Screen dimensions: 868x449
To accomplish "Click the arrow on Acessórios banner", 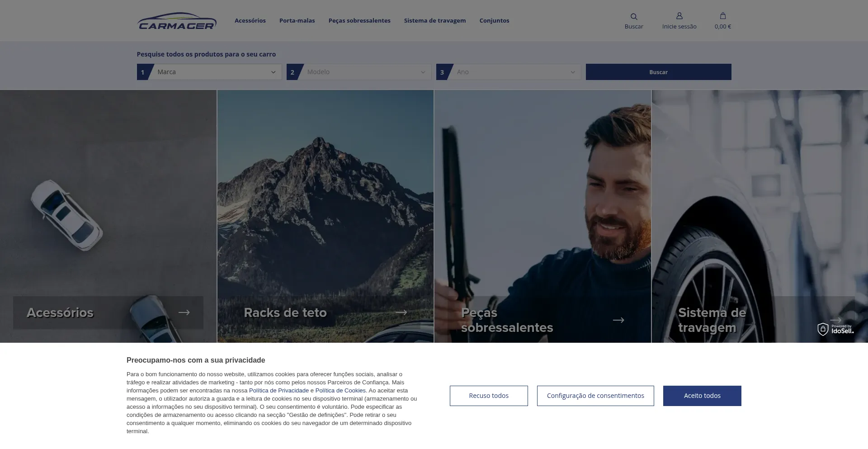I will coord(184,312).
